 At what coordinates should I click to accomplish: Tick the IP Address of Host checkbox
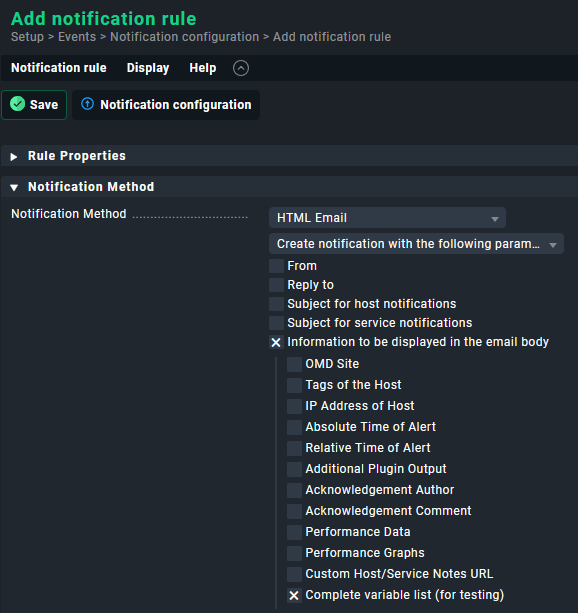[294, 406]
